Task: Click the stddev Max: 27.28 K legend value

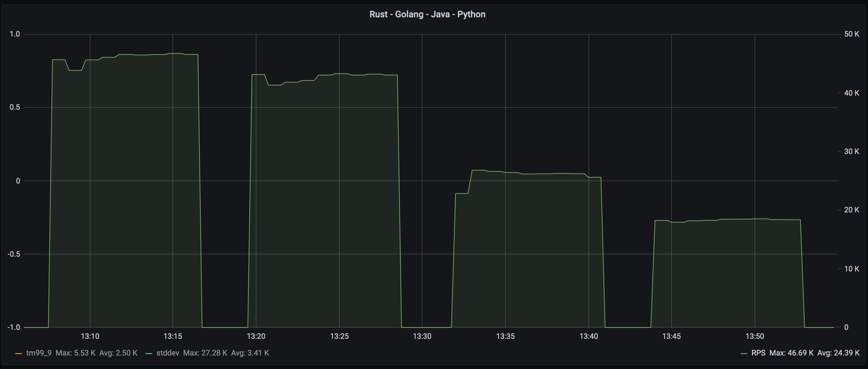Action: 205,353
